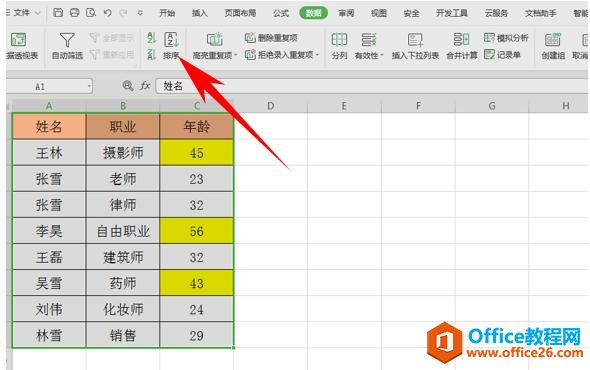
Task: Click the Print icon in quick access toolbar
Action: (74, 13)
